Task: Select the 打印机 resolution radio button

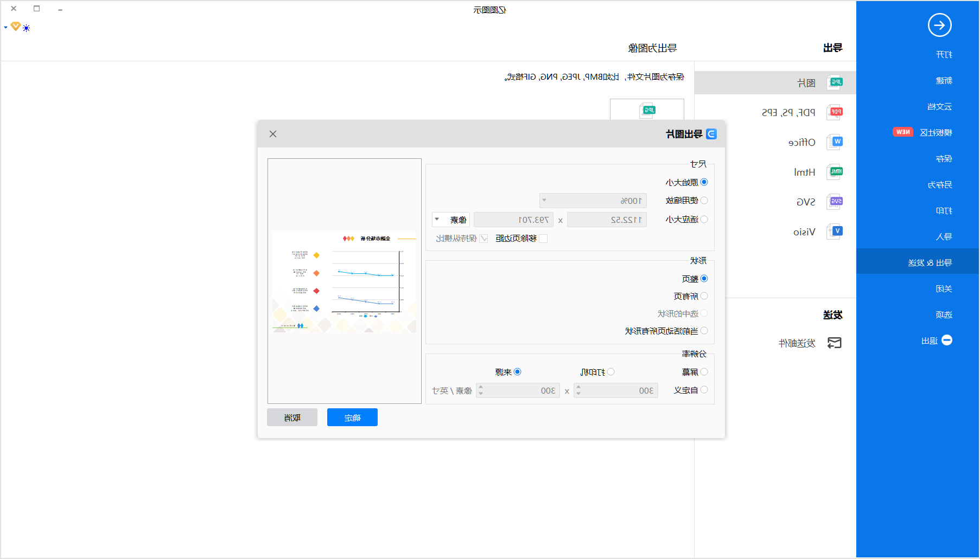Action: click(611, 372)
